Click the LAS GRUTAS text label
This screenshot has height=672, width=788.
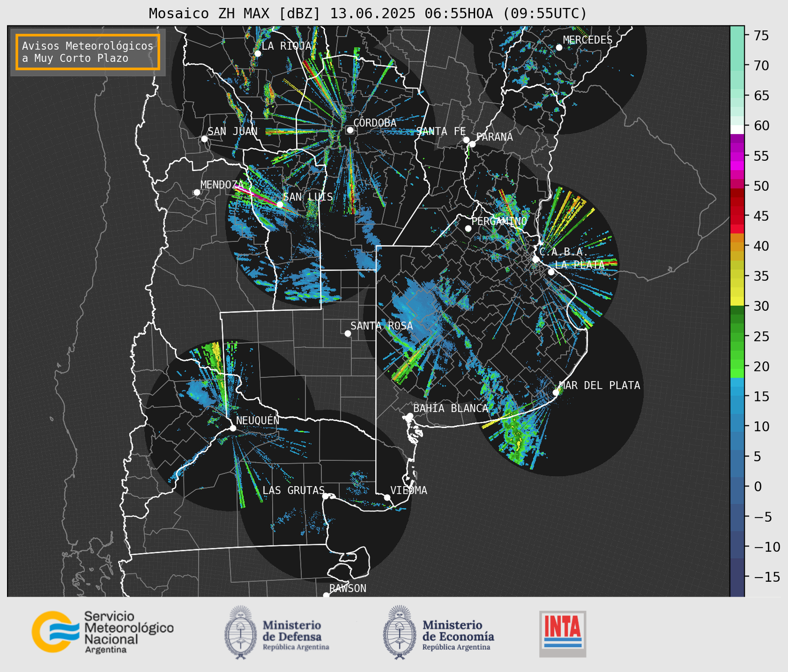(x=293, y=490)
